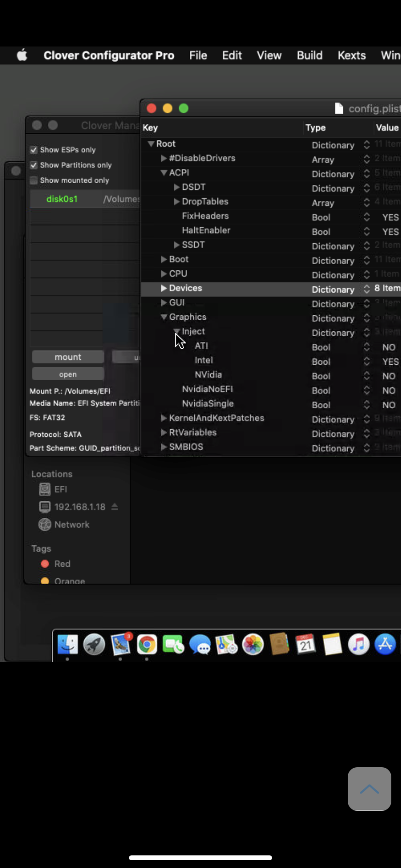
Task: Click the YES value of FixHeaders
Action: tap(390, 217)
